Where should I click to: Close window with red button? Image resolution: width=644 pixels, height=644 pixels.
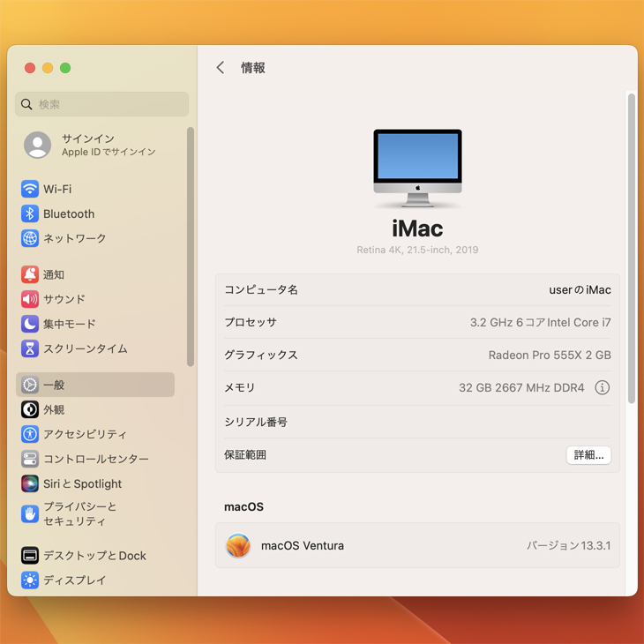[30, 68]
